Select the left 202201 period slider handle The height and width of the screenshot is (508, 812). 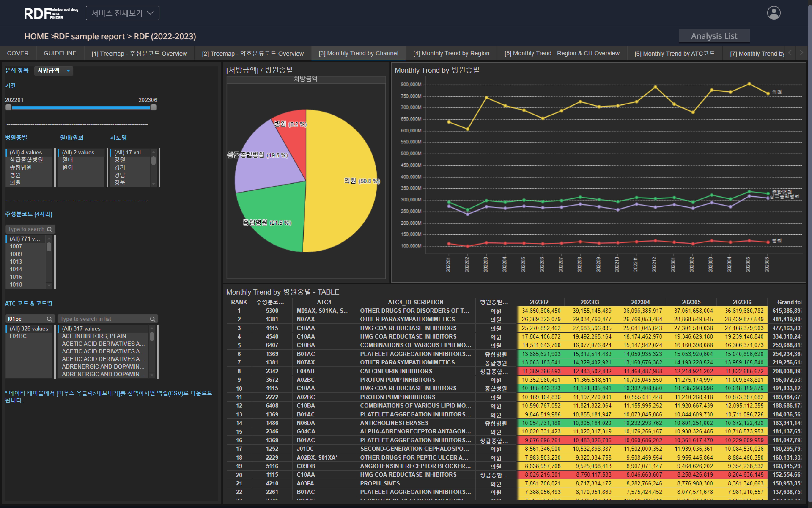[8, 107]
